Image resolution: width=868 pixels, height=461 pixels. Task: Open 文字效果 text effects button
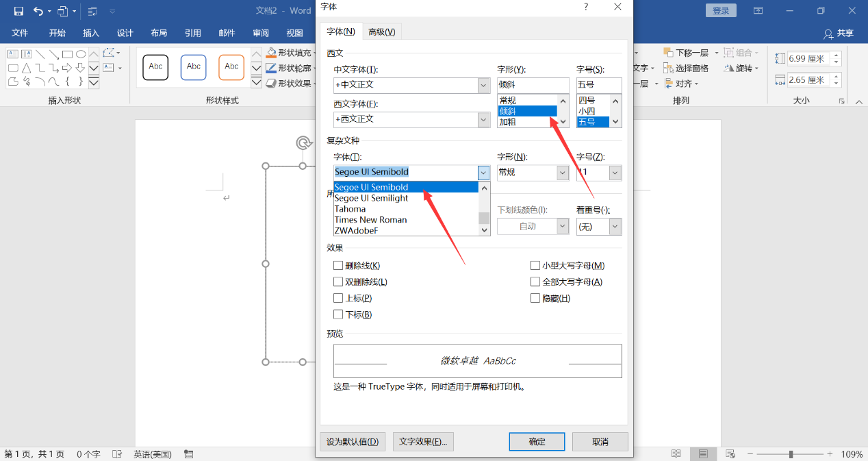coord(423,442)
